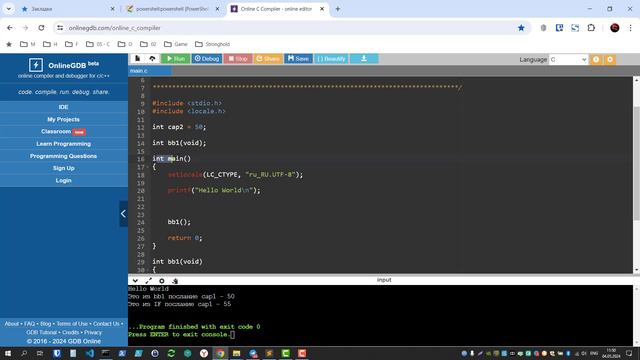Open Visual Studio Code from the taskbar
640x360 pixels.
tap(90, 353)
